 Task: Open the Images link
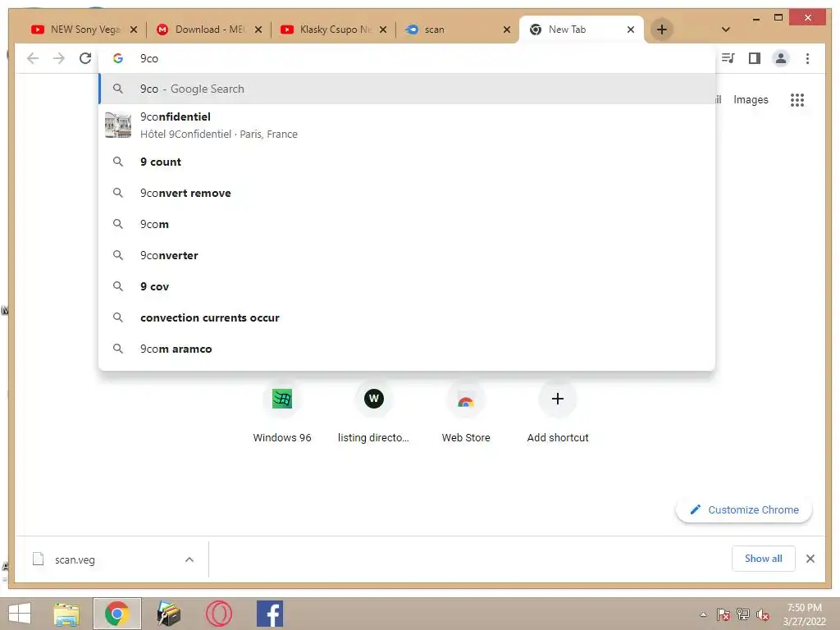751,99
